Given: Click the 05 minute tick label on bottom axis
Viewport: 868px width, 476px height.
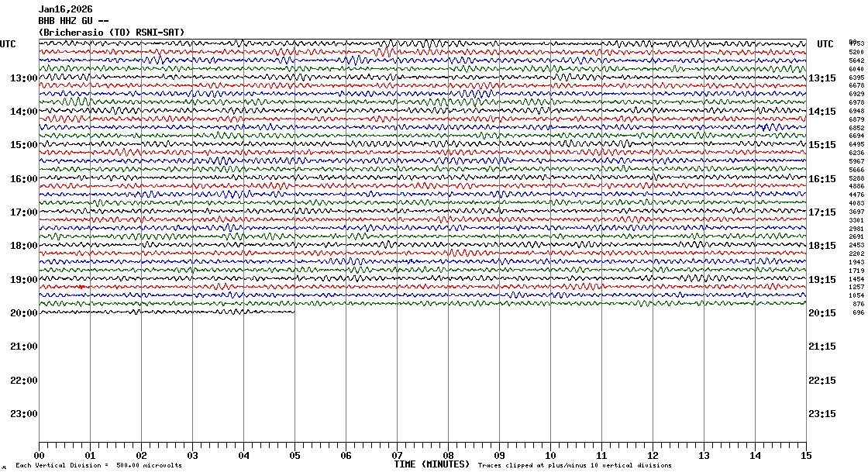Looking at the screenshot, I should click(x=294, y=456).
